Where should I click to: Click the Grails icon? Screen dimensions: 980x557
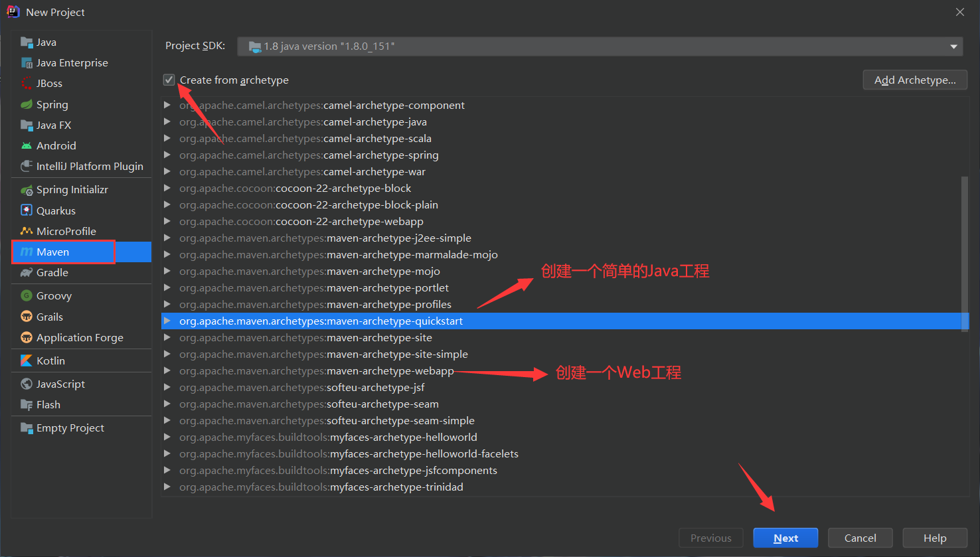pyautogui.click(x=27, y=317)
